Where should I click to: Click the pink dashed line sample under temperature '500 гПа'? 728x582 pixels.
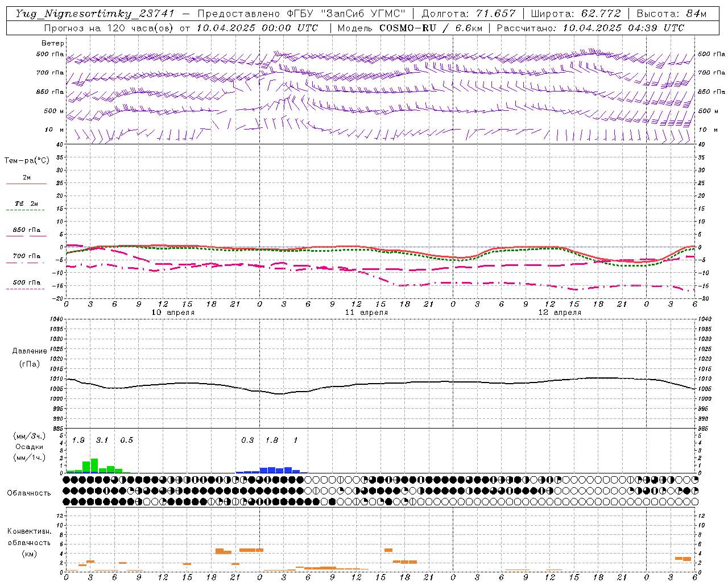click(x=25, y=289)
